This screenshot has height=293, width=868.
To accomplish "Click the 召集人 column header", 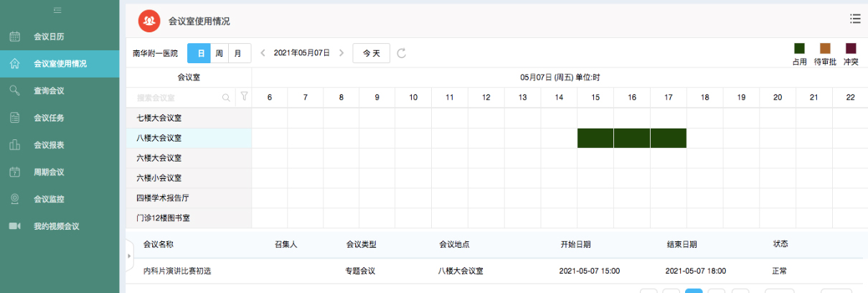I will [286, 245].
